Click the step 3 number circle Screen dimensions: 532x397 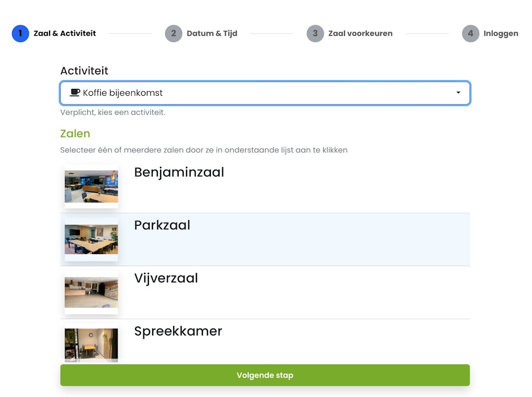click(x=315, y=34)
